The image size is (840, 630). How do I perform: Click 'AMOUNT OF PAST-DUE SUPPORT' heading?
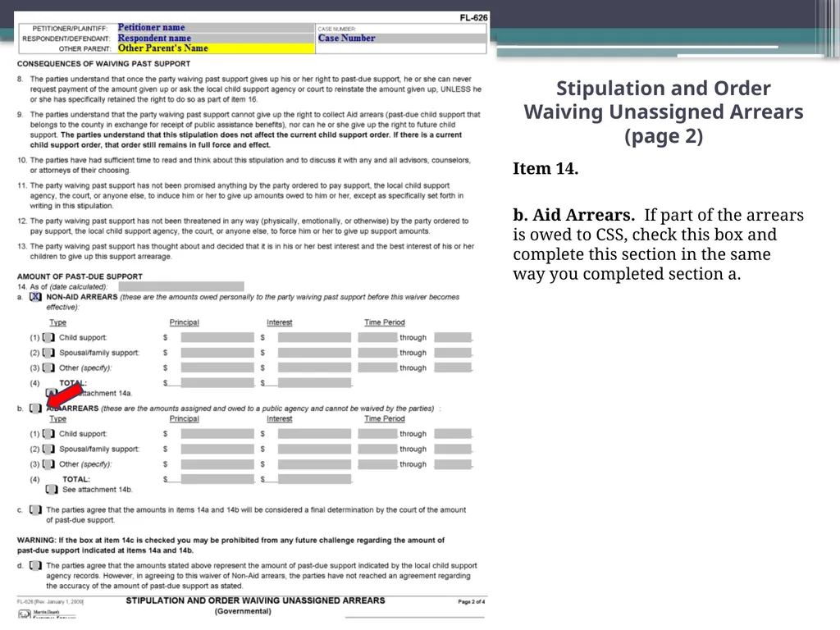(x=80, y=276)
